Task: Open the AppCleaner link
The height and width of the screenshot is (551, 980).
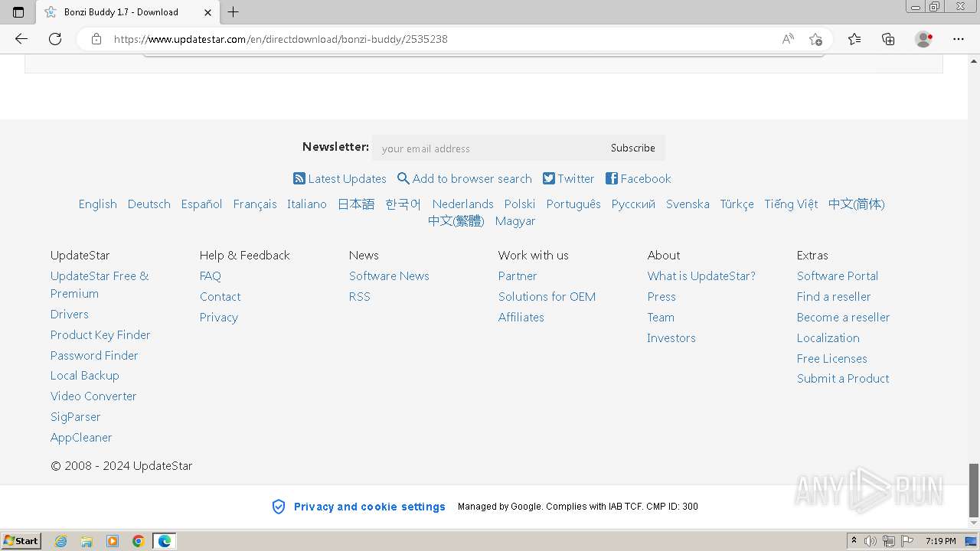Action: point(81,437)
